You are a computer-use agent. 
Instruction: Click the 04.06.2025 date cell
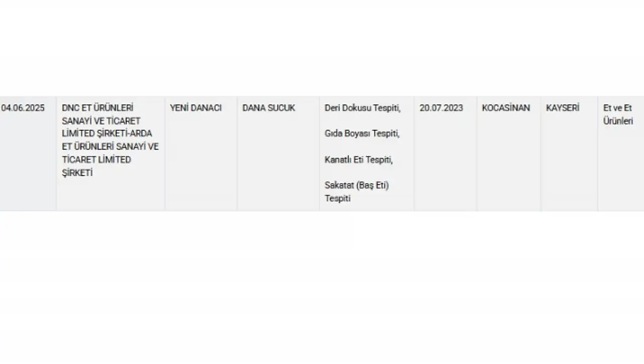28,154
